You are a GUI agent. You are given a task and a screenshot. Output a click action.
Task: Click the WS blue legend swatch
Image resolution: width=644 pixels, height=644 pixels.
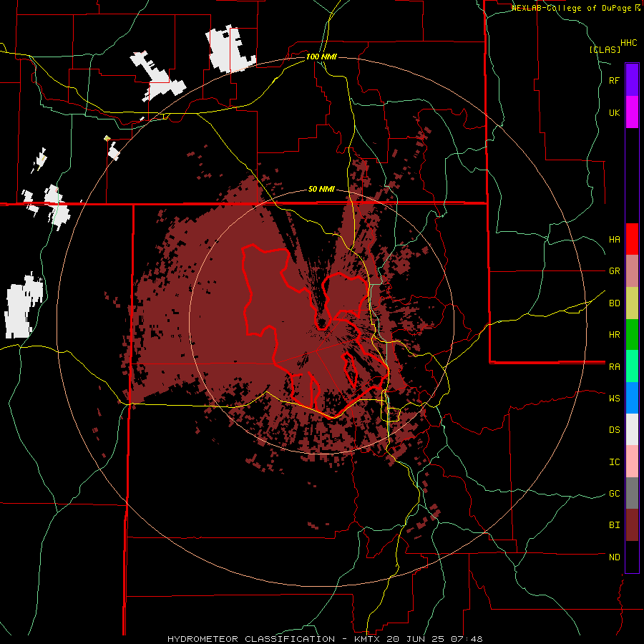[x=632, y=398]
